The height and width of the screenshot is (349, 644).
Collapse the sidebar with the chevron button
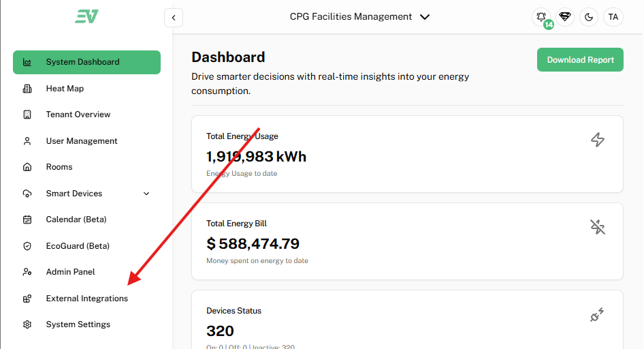coord(174,18)
